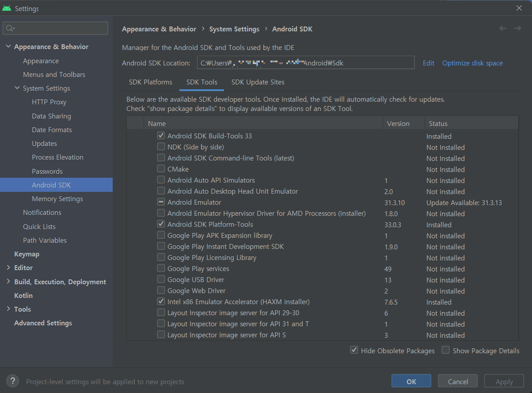Click the help question mark icon

(12, 381)
